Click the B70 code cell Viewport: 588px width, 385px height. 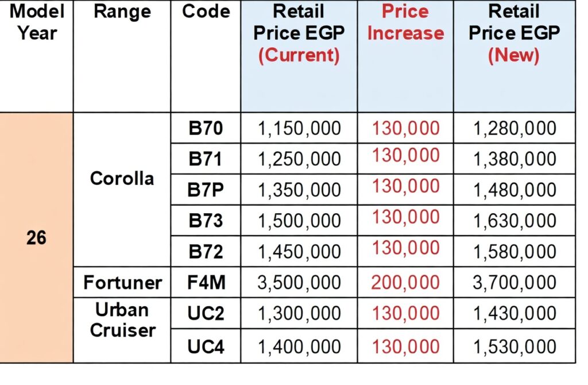pyautogui.click(x=206, y=128)
